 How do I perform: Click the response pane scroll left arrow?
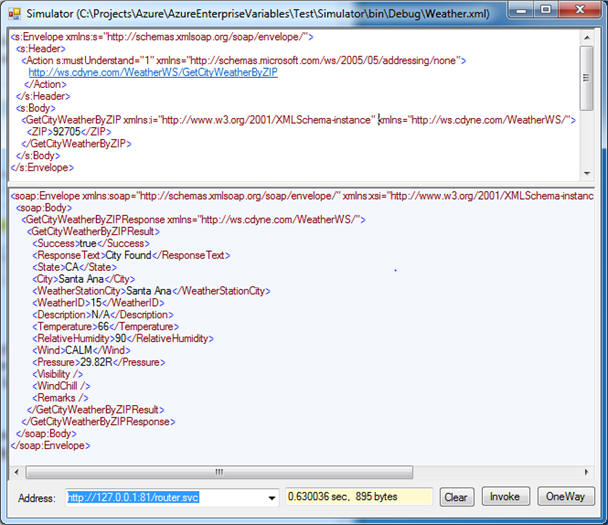click(x=16, y=472)
